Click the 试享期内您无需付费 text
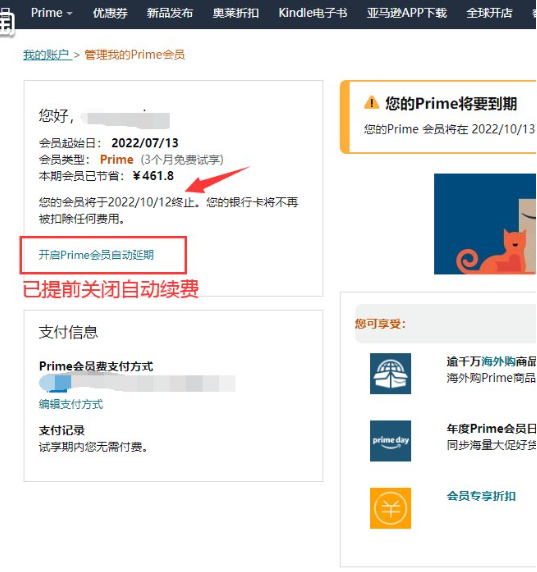537x572 pixels. (93, 447)
